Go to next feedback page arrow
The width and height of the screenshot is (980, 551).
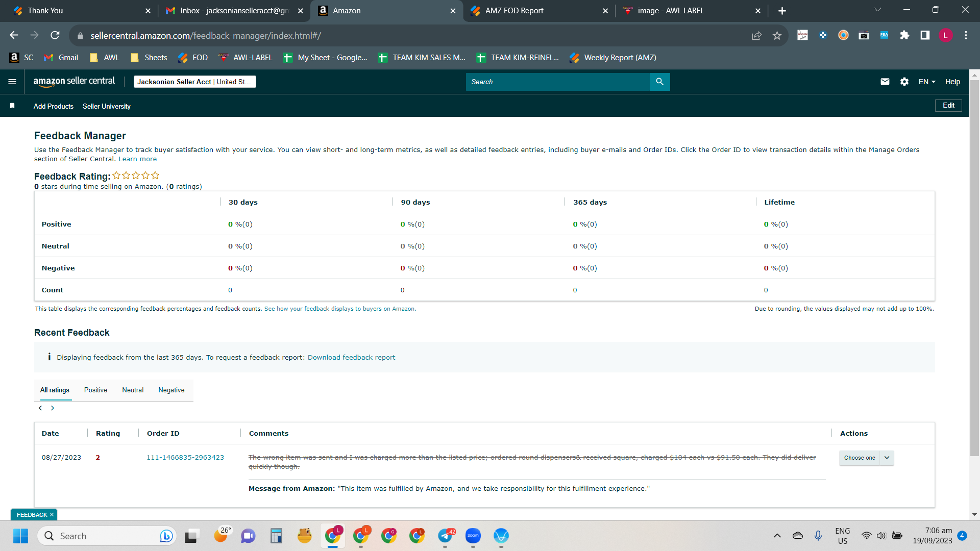[x=52, y=408]
